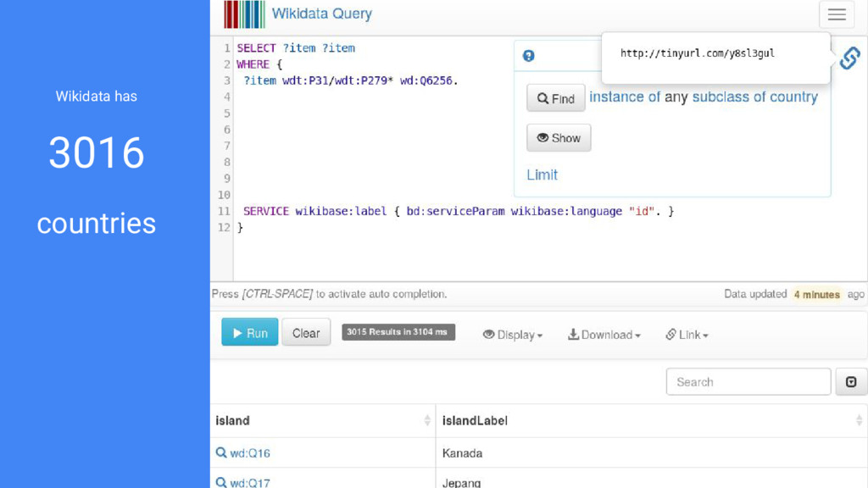Run the SPARQL query
Image resolution: width=868 pixels, height=488 pixels.
(x=250, y=332)
